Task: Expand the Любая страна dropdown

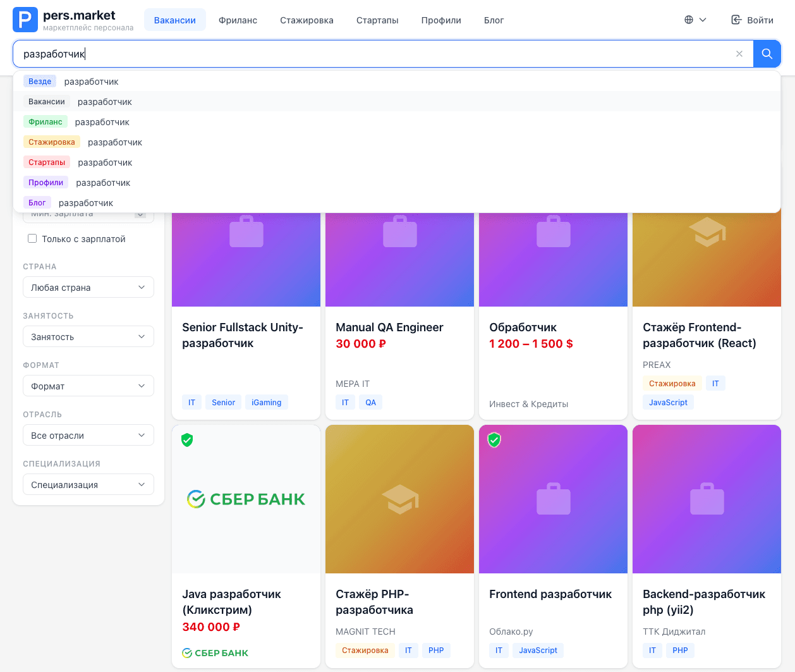Action: coord(88,287)
